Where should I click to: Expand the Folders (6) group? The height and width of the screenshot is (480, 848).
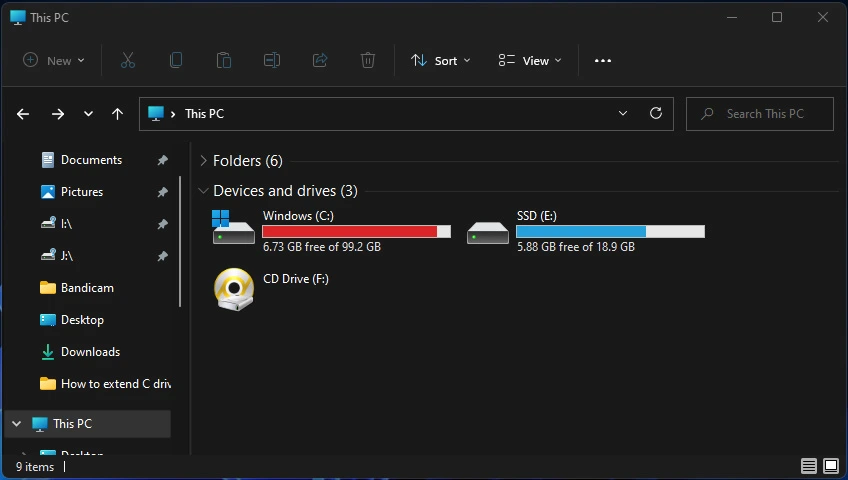coord(204,161)
